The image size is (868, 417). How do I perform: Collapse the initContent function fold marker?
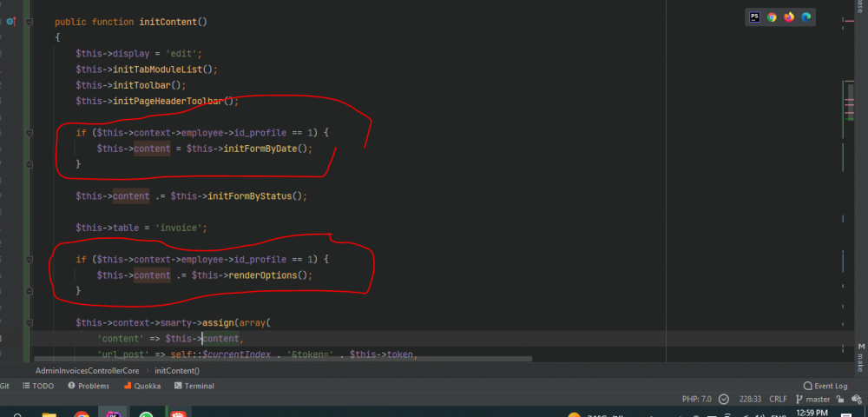(30, 22)
